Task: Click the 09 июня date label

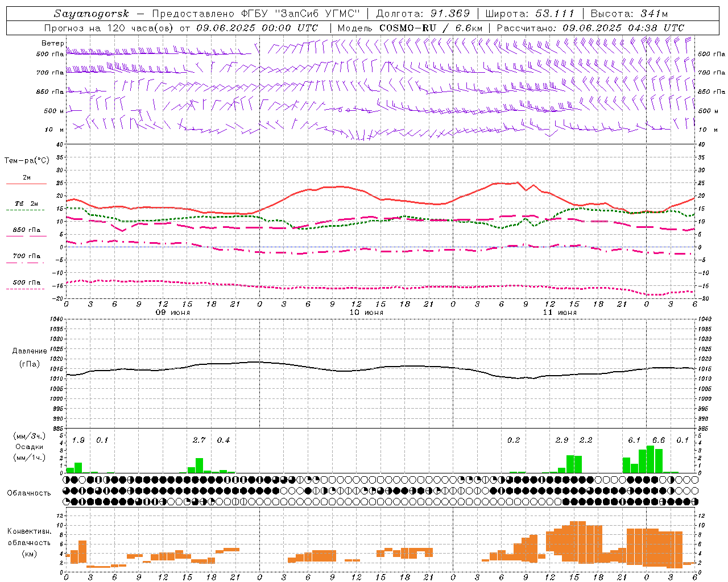Action: (x=173, y=313)
